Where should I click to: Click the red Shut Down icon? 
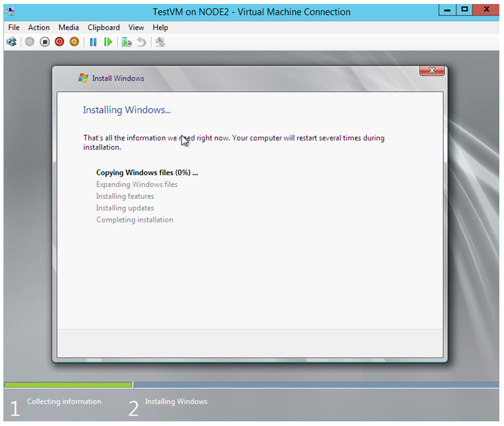60,42
